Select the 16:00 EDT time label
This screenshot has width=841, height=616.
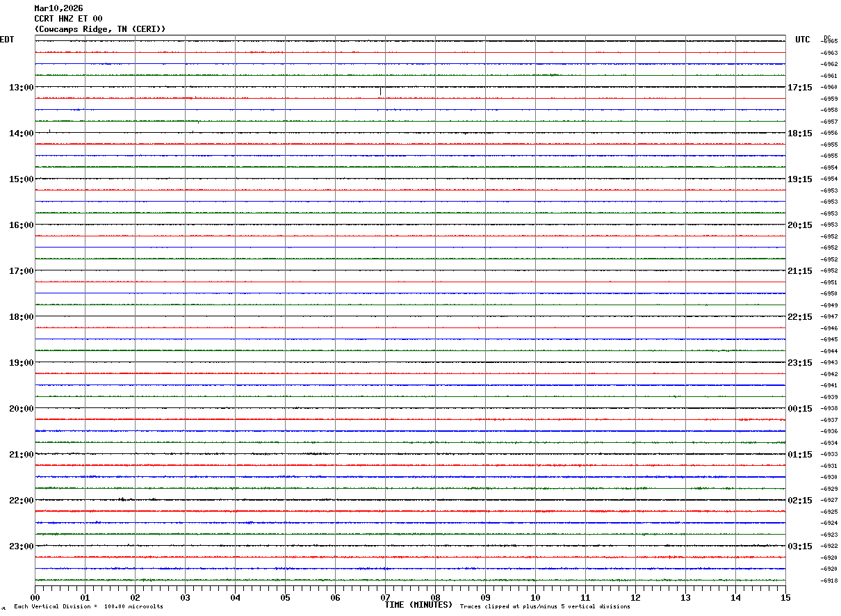point(21,225)
